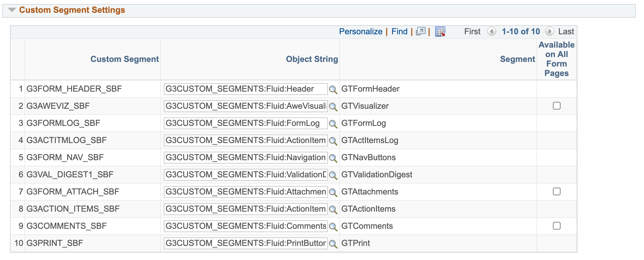Screen dimensions: 644x260
Task: Click the GTFormHeader segment value
Action: pos(370,89)
